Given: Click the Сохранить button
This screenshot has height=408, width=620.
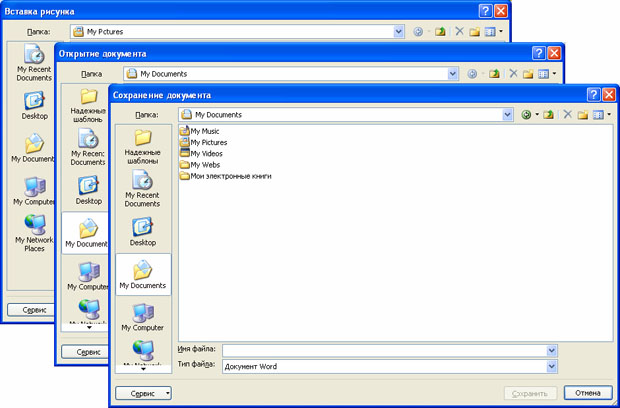Looking at the screenshot, I should point(530,393).
